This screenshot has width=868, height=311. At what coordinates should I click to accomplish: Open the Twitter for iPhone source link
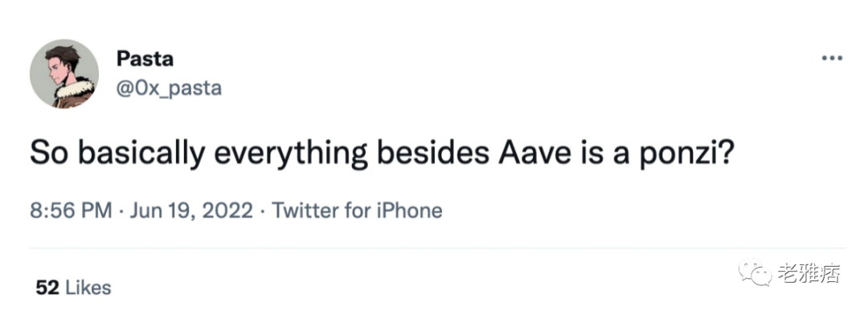pyautogui.click(x=357, y=211)
